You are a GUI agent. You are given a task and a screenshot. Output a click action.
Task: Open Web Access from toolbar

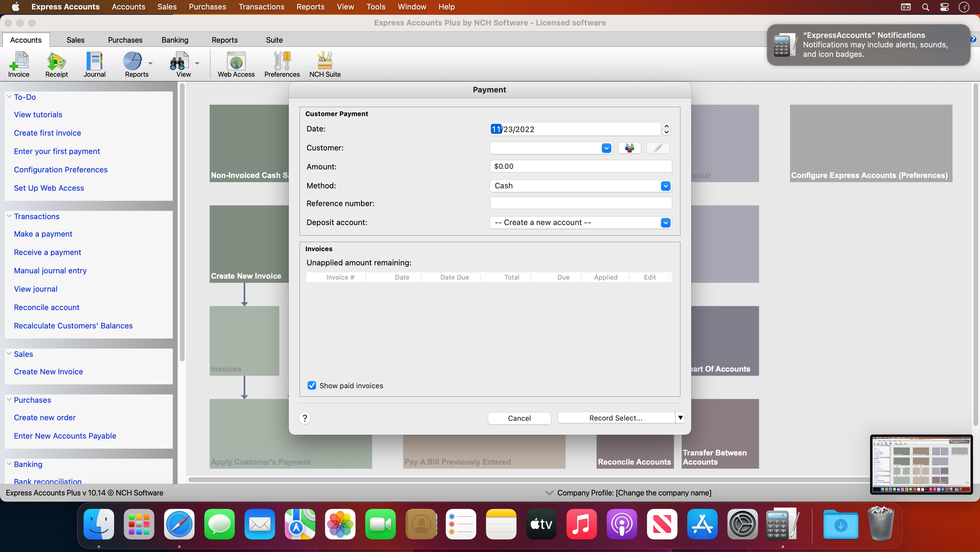236,64
